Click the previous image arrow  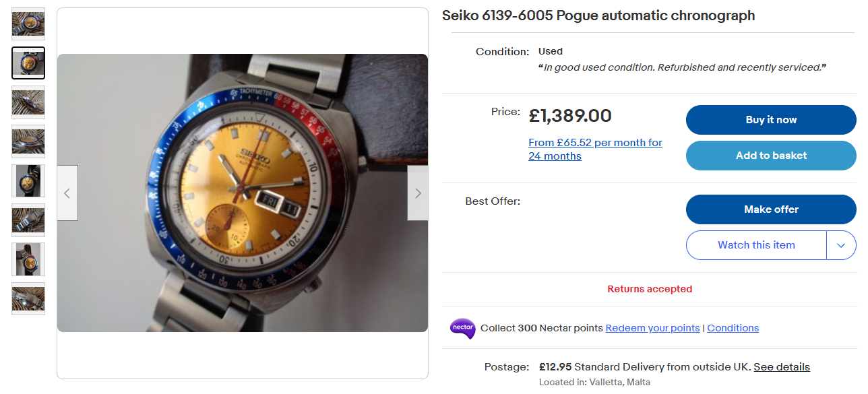pos(67,193)
